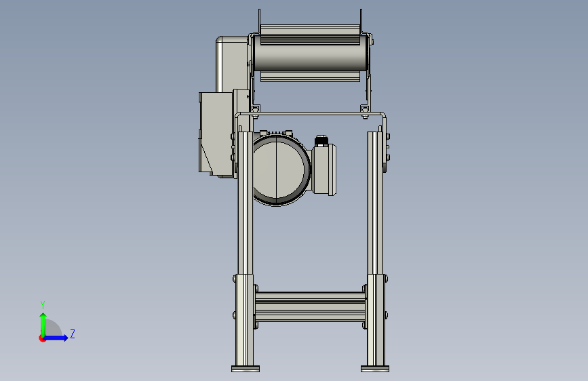588x381 pixels.
Task: Select the right foot plate
Action: click(x=375, y=369)
